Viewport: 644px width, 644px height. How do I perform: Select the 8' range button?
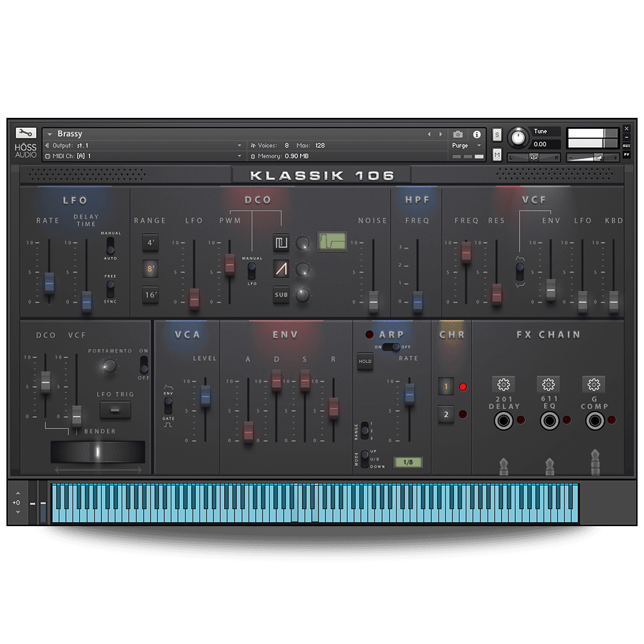(x=150, y=269)
